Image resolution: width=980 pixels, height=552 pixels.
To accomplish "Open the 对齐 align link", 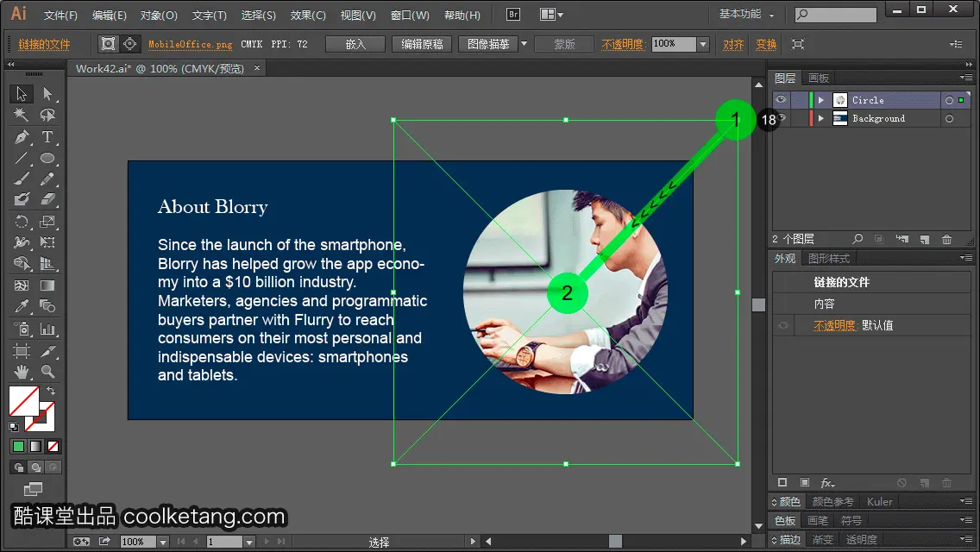I will pyautogui.click(x=733, y=44).
